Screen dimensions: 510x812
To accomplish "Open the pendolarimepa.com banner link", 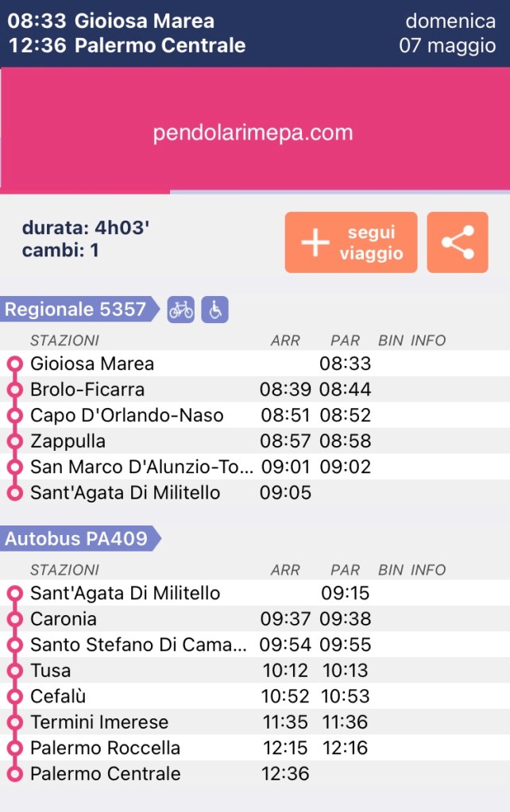I will coord(253,133).
